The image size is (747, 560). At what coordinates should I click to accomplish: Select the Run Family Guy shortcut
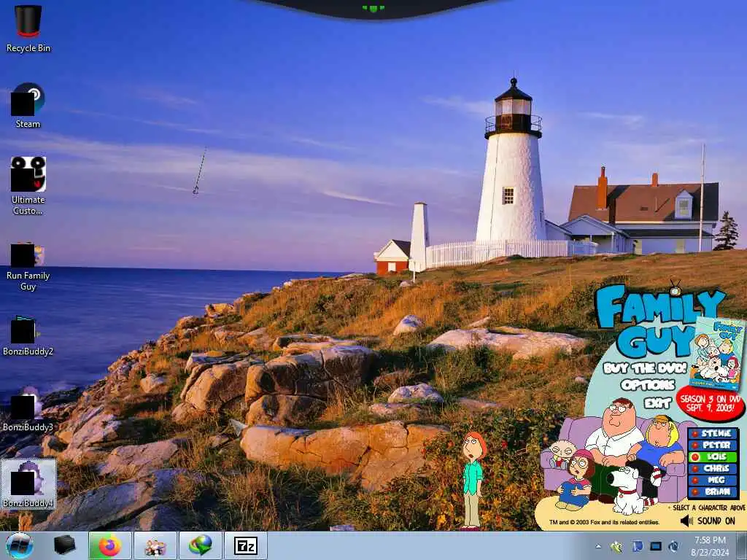[28, 267]
